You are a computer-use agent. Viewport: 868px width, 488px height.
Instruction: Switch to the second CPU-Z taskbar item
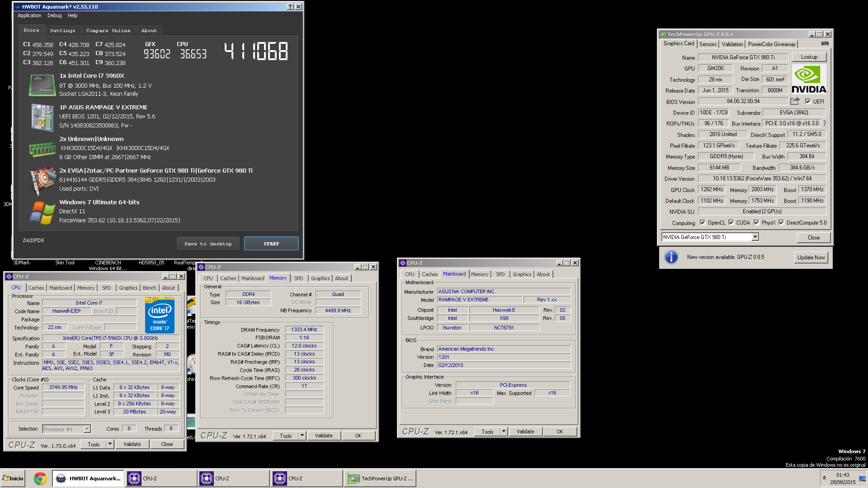[x=233, y=479]
